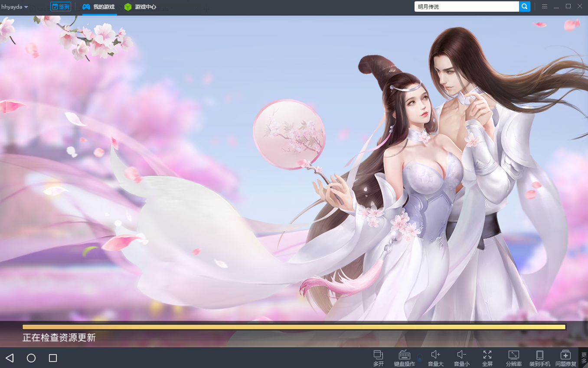Click the 正在检查资源更新 status text
This screenshot has width=588, height=368.
(59, 338)
